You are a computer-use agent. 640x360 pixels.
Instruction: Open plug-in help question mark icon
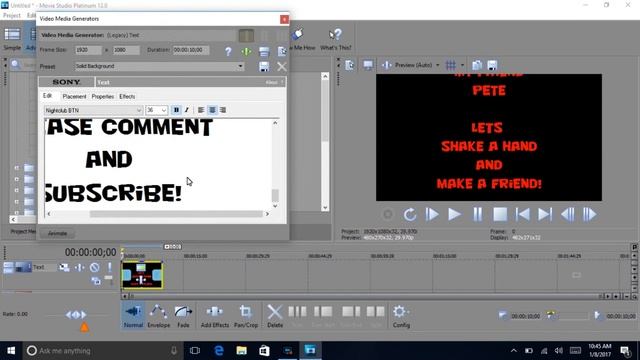point(228,51)
